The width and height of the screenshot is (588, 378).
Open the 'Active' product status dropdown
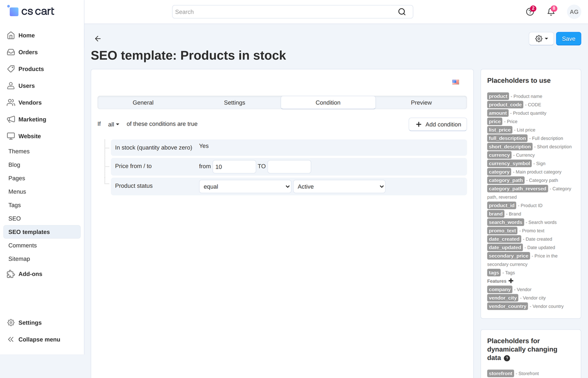pos(339,186)
